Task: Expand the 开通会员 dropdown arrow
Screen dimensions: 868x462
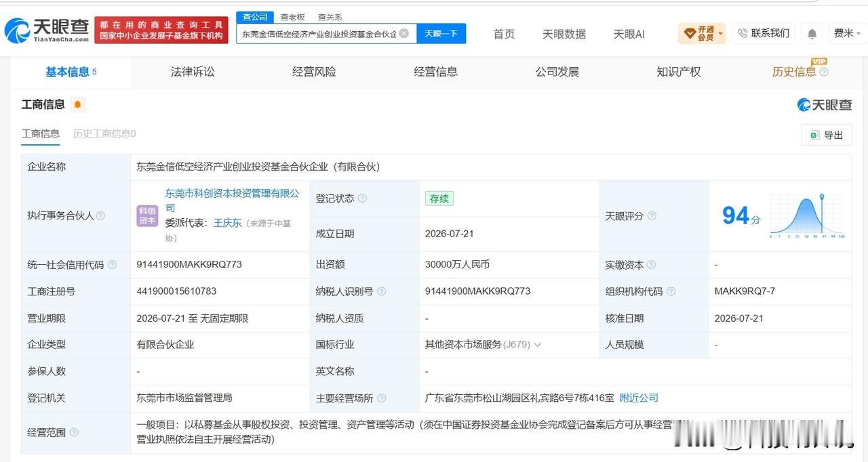Action: coord(720,33)
